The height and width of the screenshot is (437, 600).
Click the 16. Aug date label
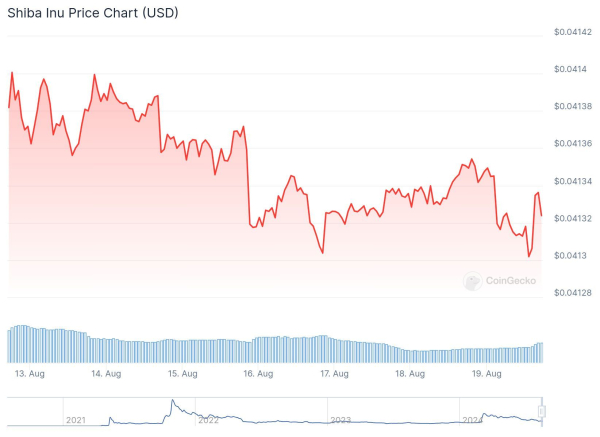click(x=258, y=373)
